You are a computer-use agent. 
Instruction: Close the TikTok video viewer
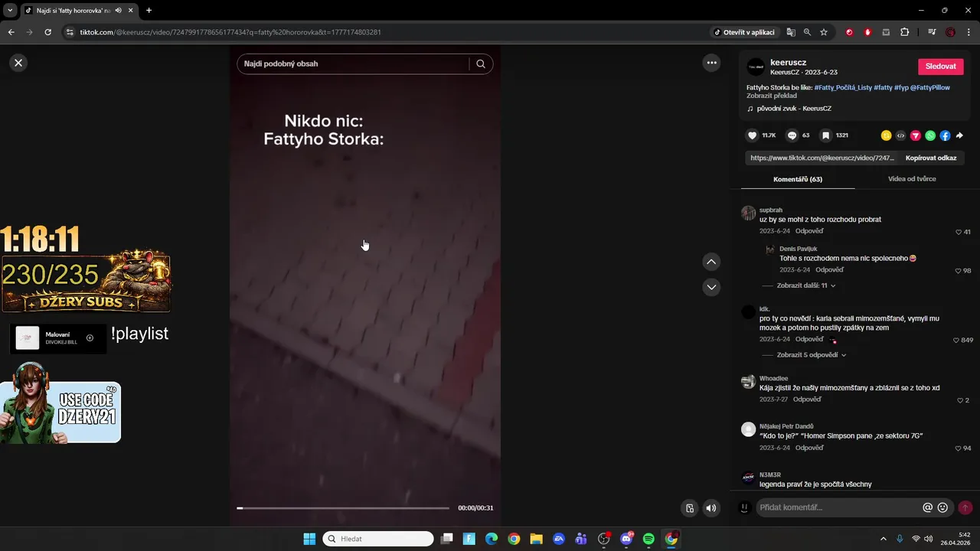(18, 63)
